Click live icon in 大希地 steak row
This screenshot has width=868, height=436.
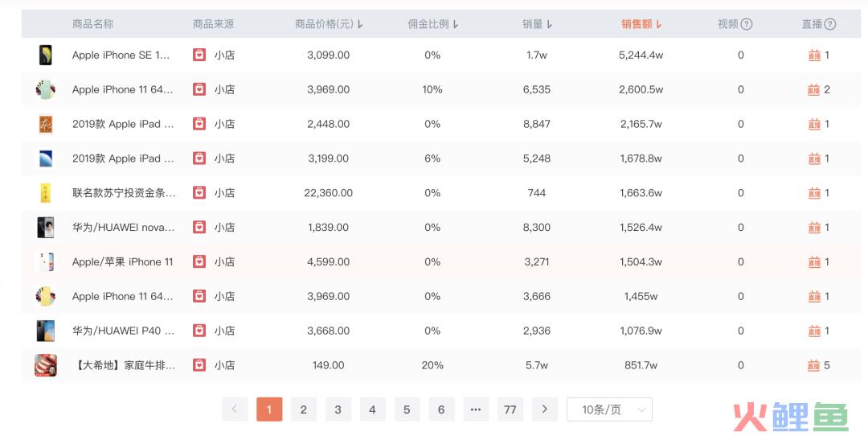click(x=813, y=365)
